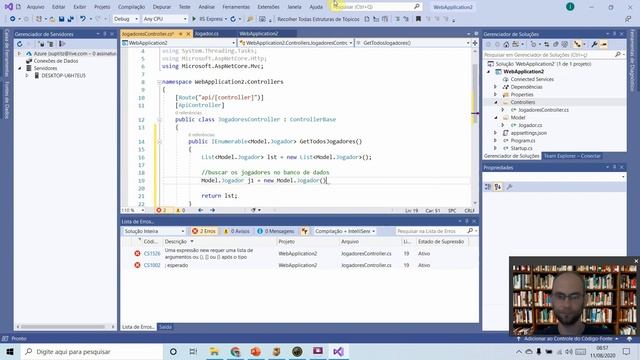Open the Task View icon on the taskbar
Viewport: 640px width, 360px height.
[x=193, y=351]
